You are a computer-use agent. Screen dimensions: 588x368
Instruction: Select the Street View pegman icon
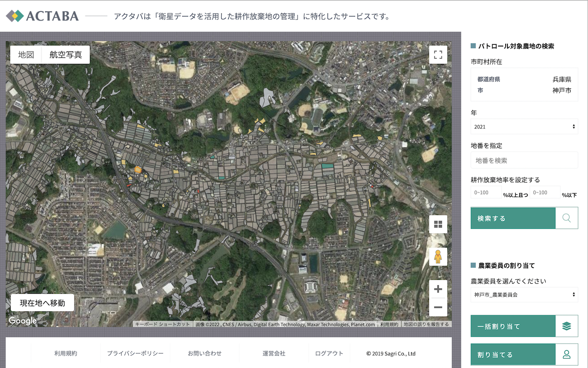coord(438,257)
